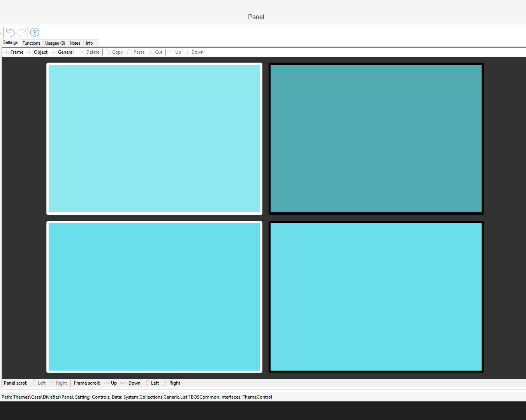Select the dark teal top-right frame
The height and width of the screenshot is (420, 526).
click(376, 139)
